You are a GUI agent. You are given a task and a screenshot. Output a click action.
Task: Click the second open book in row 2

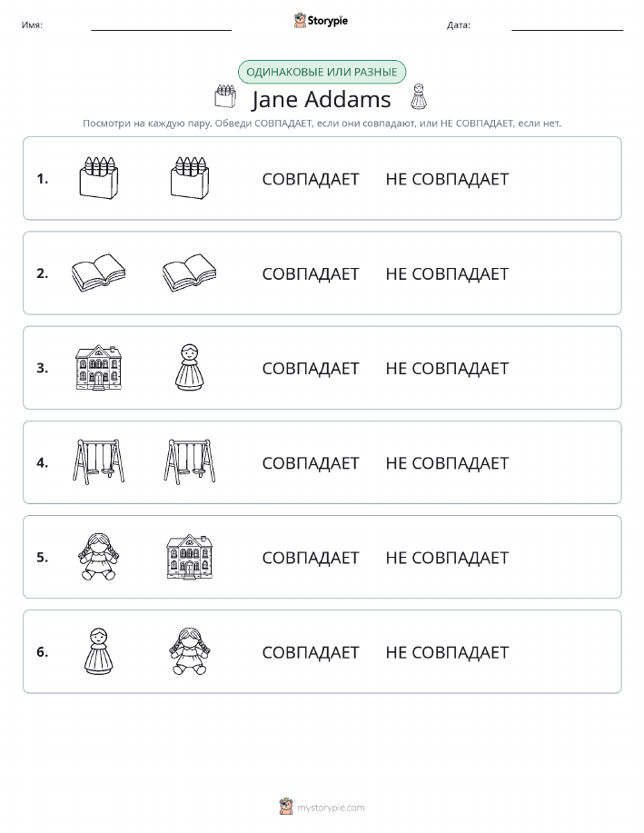[189, 273]
